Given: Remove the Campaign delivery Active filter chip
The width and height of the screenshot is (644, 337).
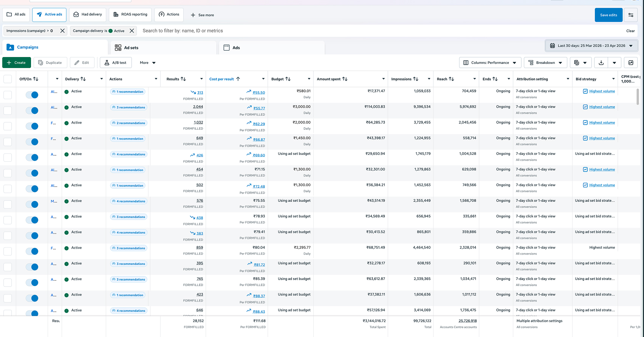Looking at the screenshot, I should 132,31.
